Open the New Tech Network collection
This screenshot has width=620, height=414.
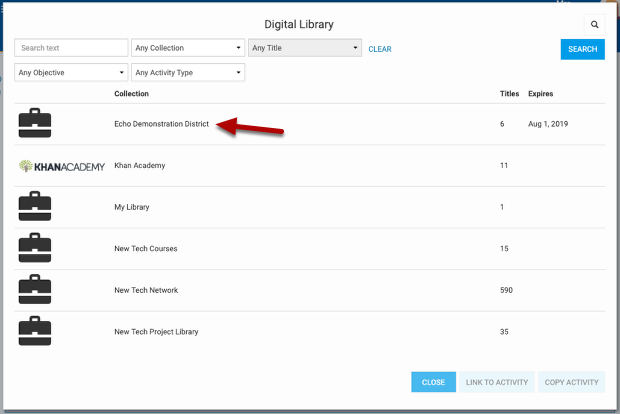(146, 290)
